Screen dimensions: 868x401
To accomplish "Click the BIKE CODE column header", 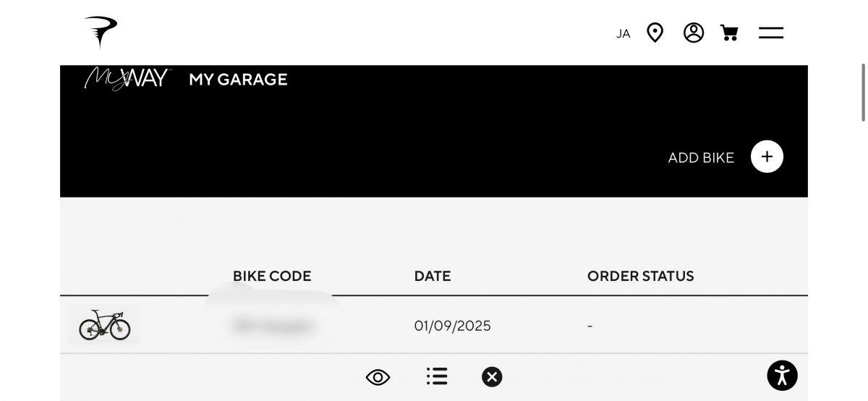I will point(272,276).
